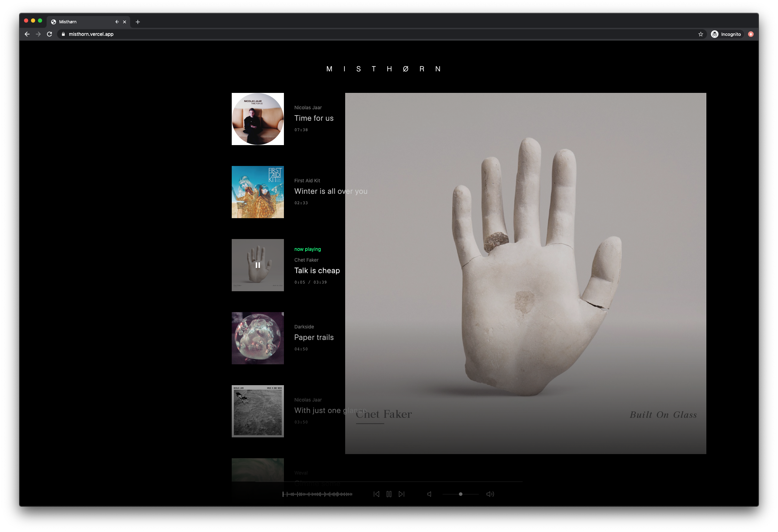Bookmark page with the star icon
The width and height of the screenshot is (778, 532).
[701, 34]
